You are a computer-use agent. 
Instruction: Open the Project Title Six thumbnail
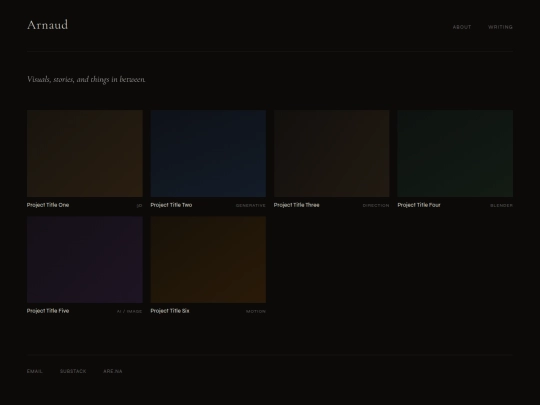(x=208, y=260)
